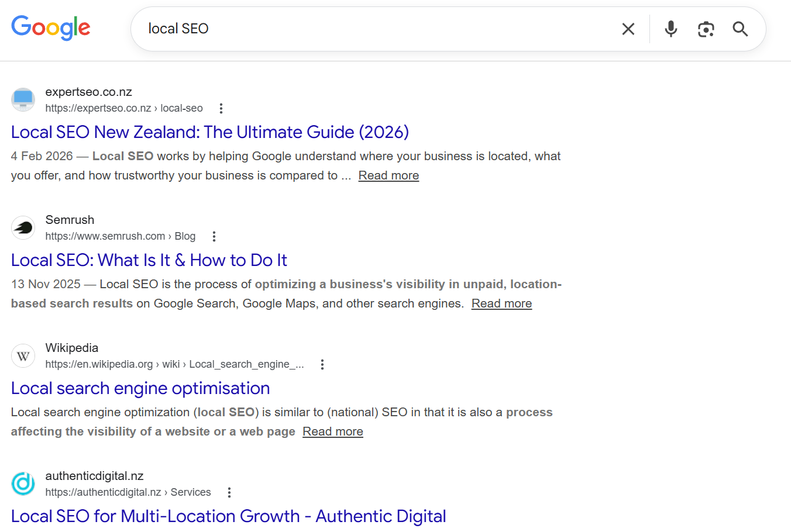Image resolution: width=791 pixels, height=532 pixels.
Task: Open Google Lens image search
Action: point(706,29)
